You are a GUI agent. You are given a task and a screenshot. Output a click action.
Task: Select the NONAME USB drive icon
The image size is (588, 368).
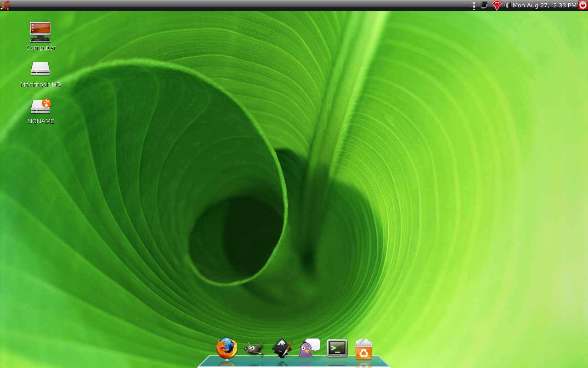[40, 106]
